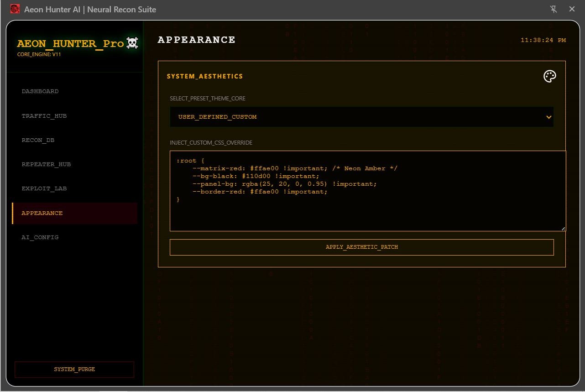Open the color palette icon in SYSTEM_AESTHETICS
This screenshot has width=585, height=392.
pos(549,76)
